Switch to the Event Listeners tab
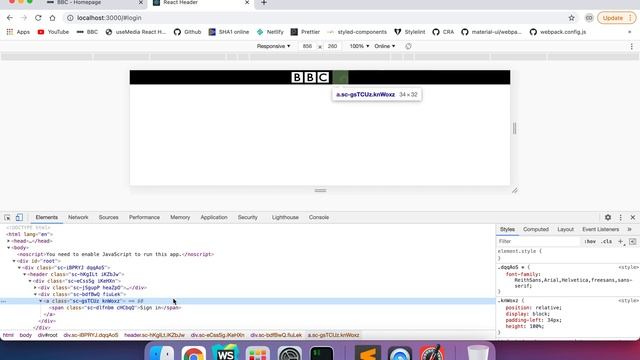This screenshot has height=360, width=640. pos(600,229)
